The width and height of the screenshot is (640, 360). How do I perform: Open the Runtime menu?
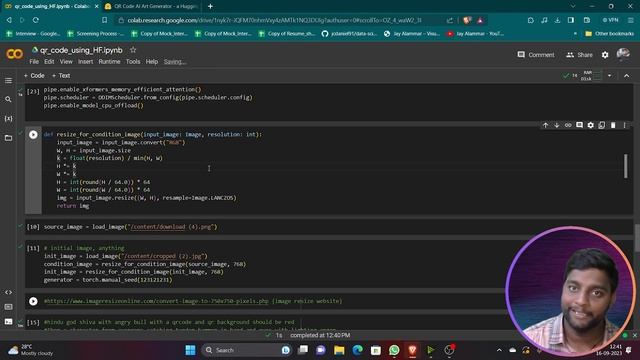point(109,62)
